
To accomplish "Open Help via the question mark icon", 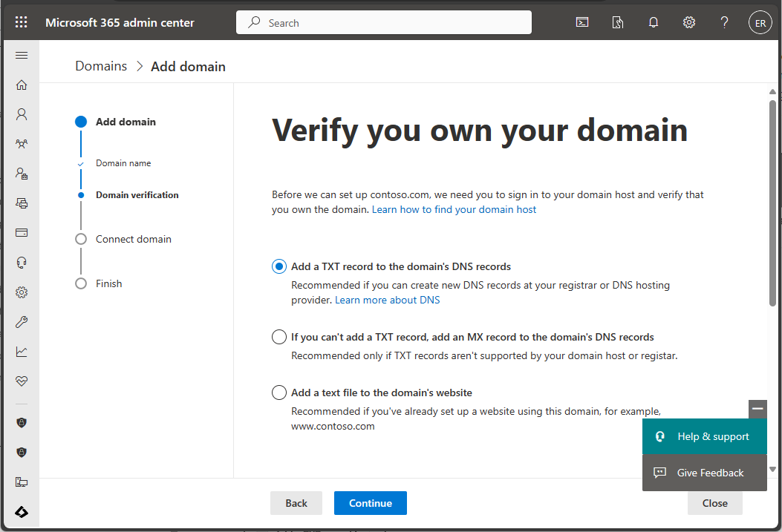I will pyautogui.click(x=725, y=22).
